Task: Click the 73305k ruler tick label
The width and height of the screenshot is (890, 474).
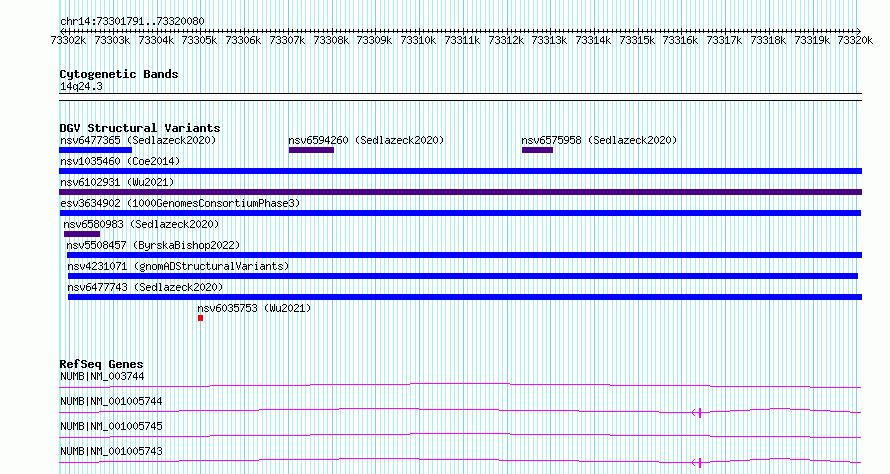Action: [199, 40]
